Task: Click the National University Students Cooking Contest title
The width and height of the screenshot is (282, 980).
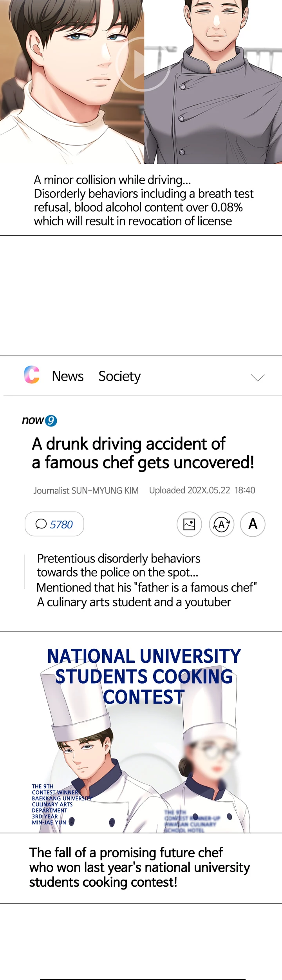Action: pos(144,676)
